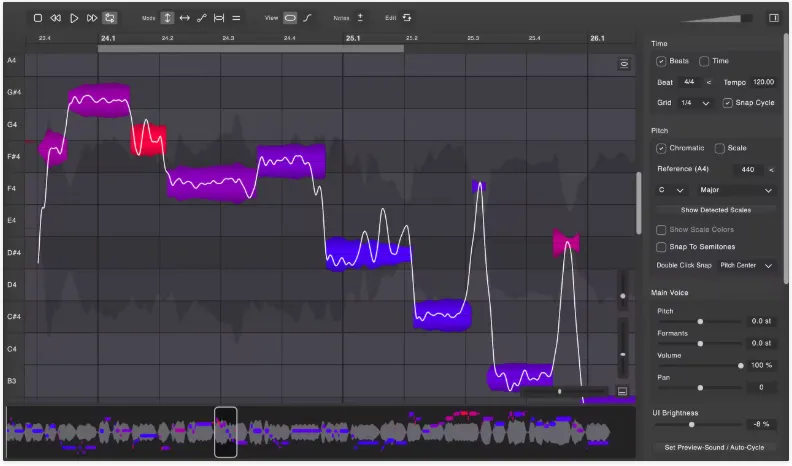Screen dimensions: 792x466
Task: Select the horizontal timing edit mode icon
Action: click(185, 18)
